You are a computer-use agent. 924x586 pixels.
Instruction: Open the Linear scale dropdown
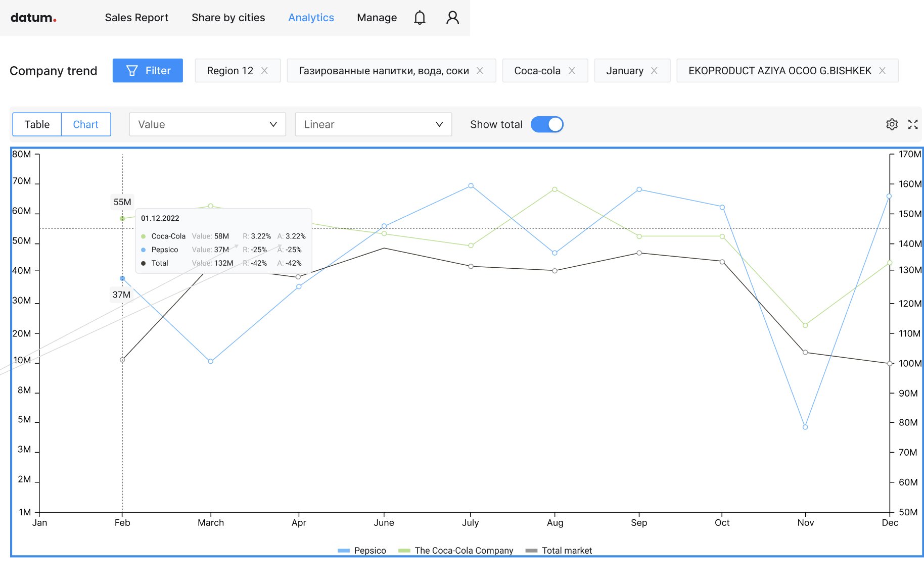373,124
